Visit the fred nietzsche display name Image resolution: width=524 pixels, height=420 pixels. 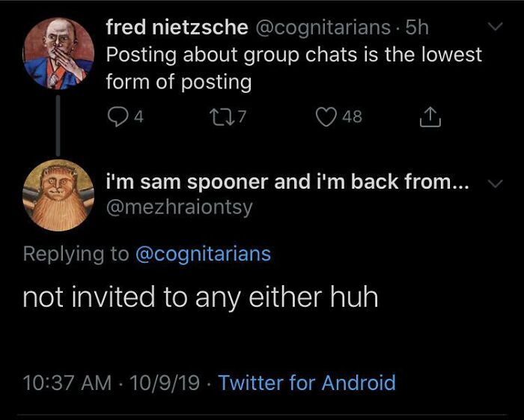(x=177, y=28)
